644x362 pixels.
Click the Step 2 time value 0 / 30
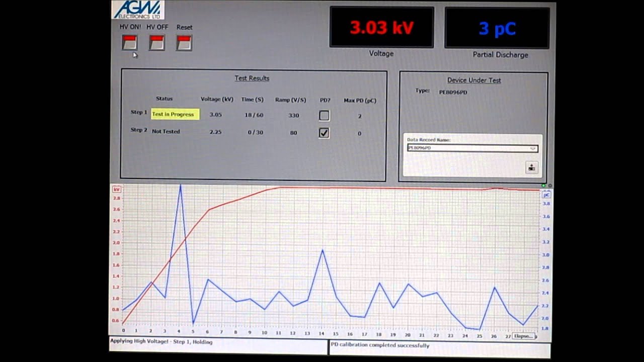click(x=255, y=132)
